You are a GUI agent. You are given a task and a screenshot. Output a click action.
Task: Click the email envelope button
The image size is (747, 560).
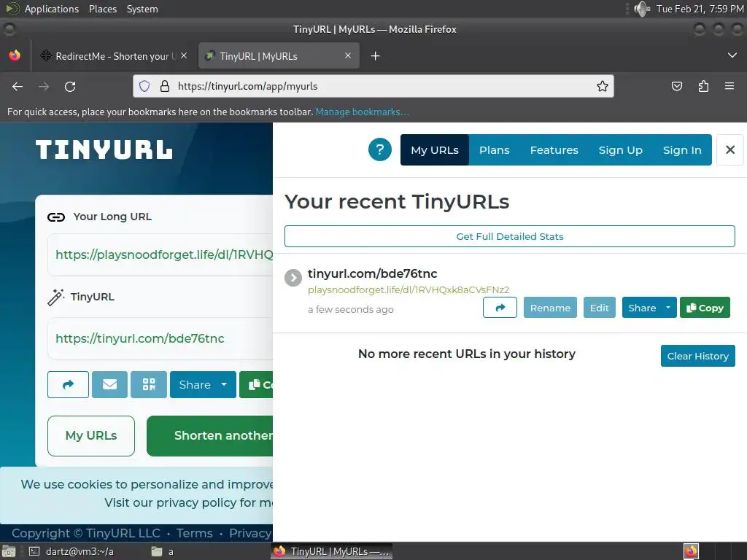[109, 384]
